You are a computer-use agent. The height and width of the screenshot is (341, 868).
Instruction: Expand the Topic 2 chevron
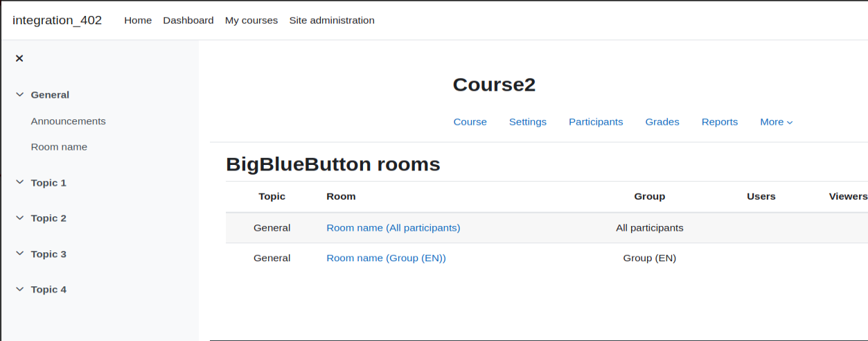(x=19, y=218)
